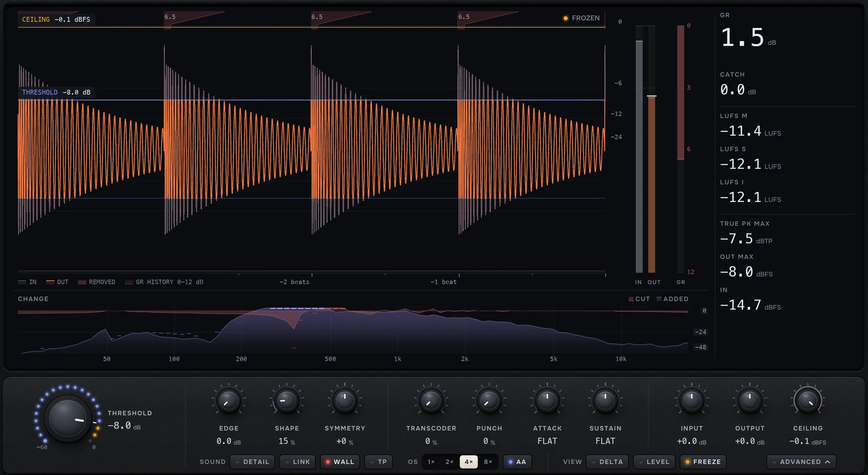The height and width of the screenshot is (475, 868).
Task: Click the THRESHOLD -8.0 dB waveform label
Action: (56, 92)
